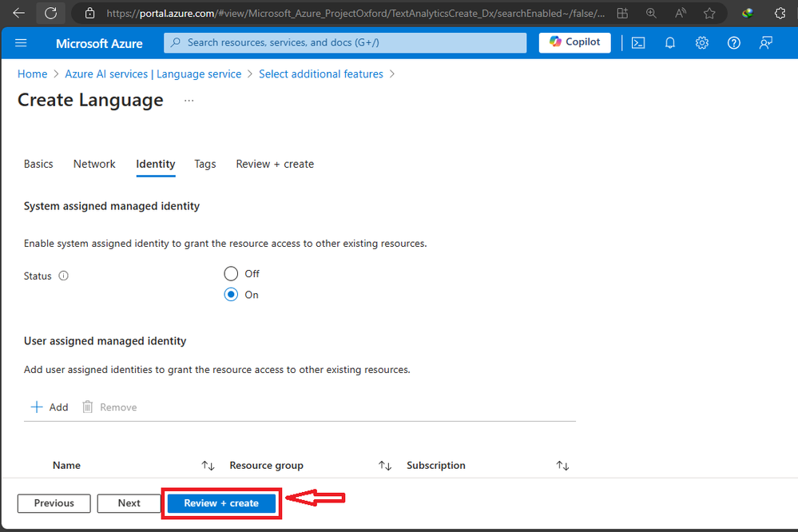
Task: Switch to the Tags tab
Action: [x=205, y=164]
